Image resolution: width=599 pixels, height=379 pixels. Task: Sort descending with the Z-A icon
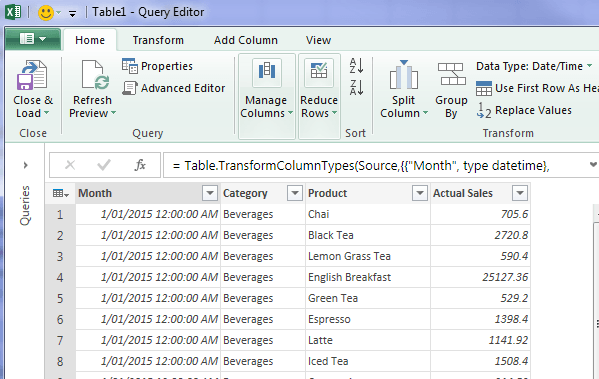pos(356,87)
